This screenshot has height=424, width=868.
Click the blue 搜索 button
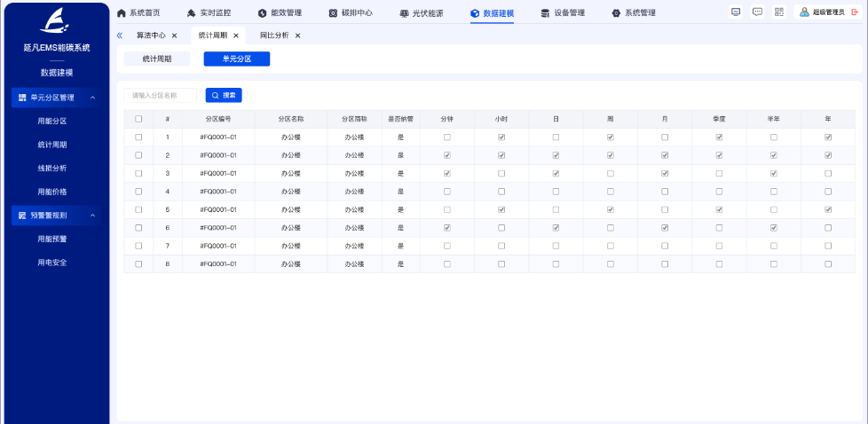[x=224, y=95]
